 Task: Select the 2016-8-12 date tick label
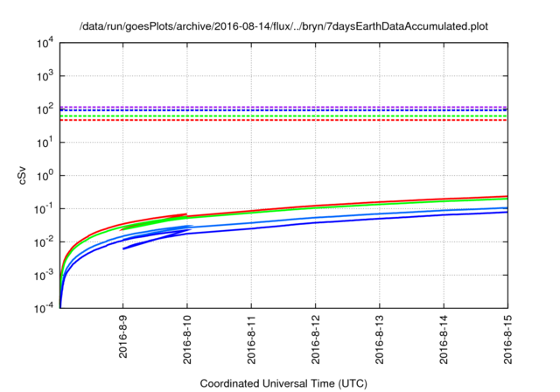pyautogui.click(x=315, y=340)
